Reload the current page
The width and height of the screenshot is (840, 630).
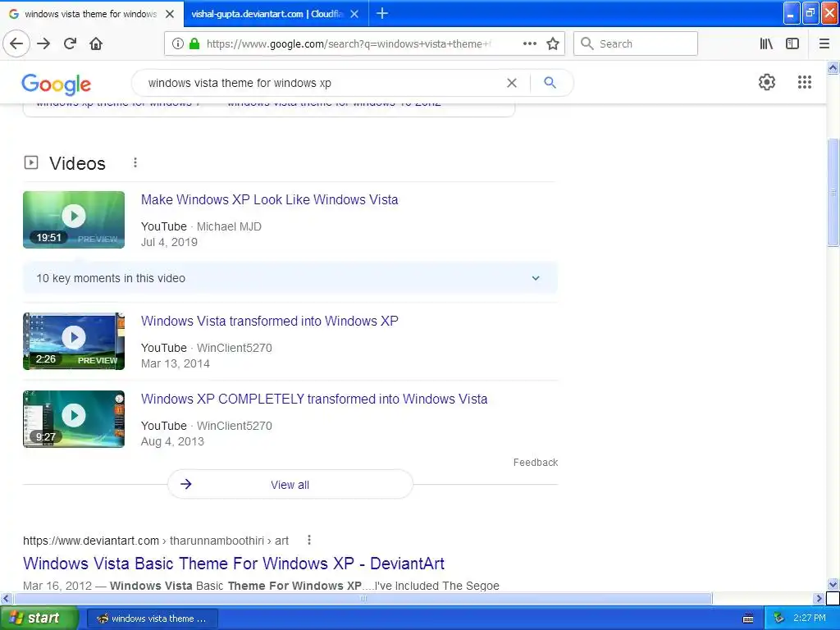pyautogui.click(x=70, y=43)
